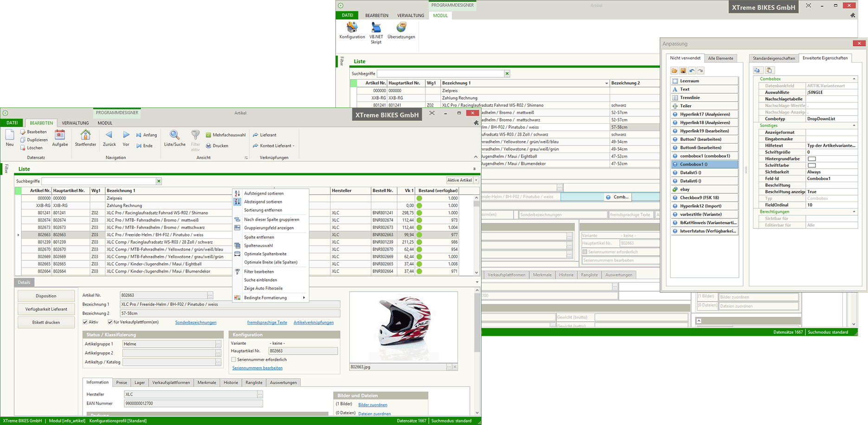Screen dimensions: 868x425
Task: Open the Aktive Artikel dropdown
Action: tap(476, 180)
